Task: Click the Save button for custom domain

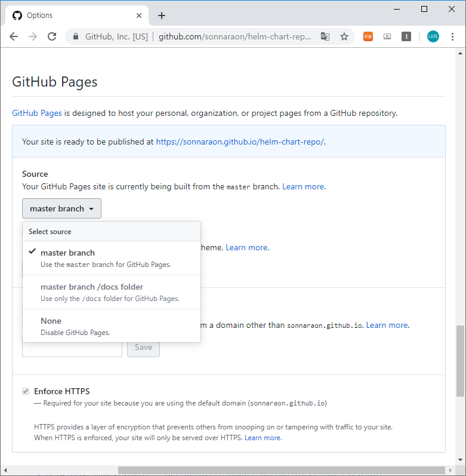Action: (143, 350)
